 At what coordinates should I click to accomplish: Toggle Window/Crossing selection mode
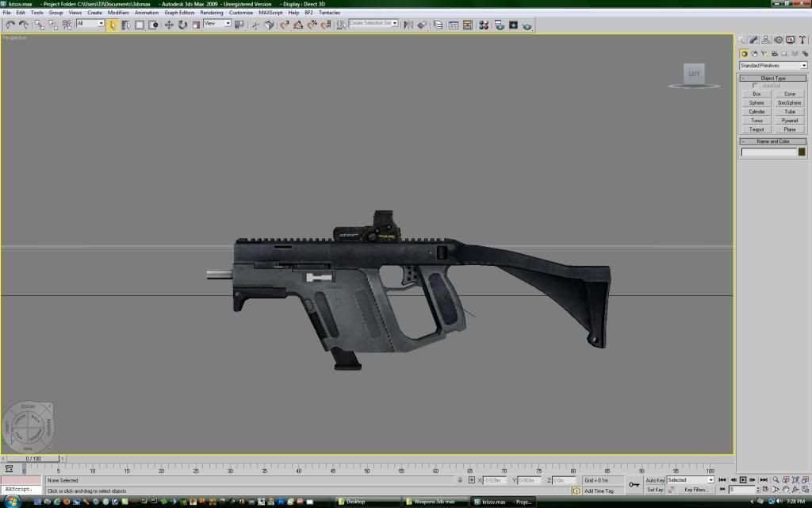click(153, 25)
